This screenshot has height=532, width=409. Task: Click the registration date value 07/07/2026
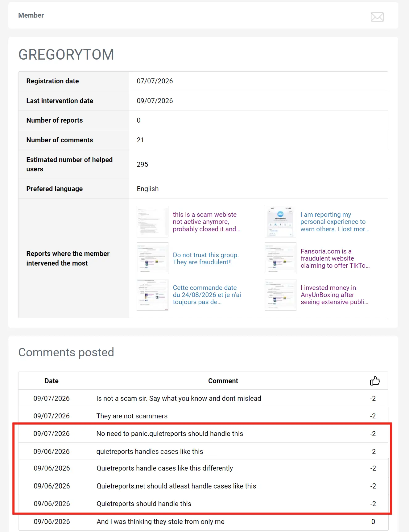tap(155, 81)
